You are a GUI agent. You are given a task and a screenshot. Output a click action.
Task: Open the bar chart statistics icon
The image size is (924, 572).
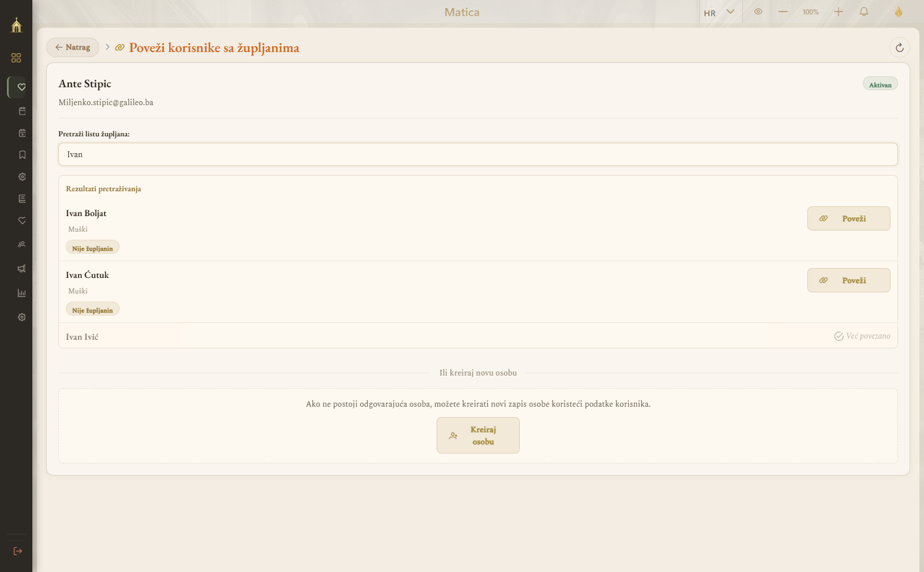[x=22, y=293]
